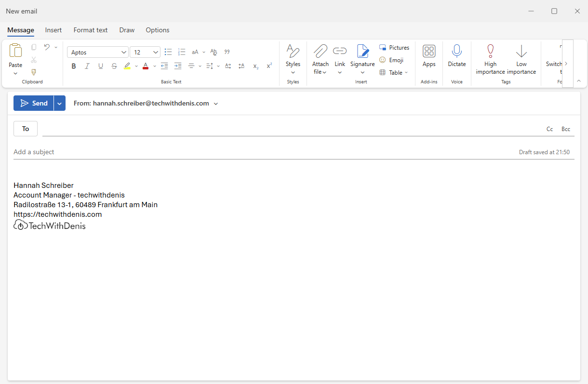Expand the Table dropdown arrow
This screenshot has width=588, height=384.
tap(406, 72)
